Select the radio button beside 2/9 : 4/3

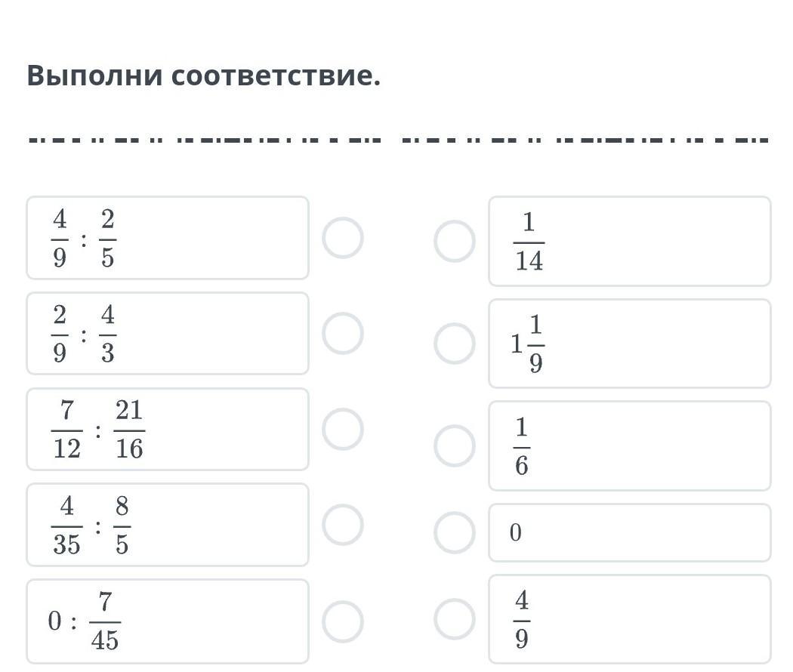(x=343, y=333)
